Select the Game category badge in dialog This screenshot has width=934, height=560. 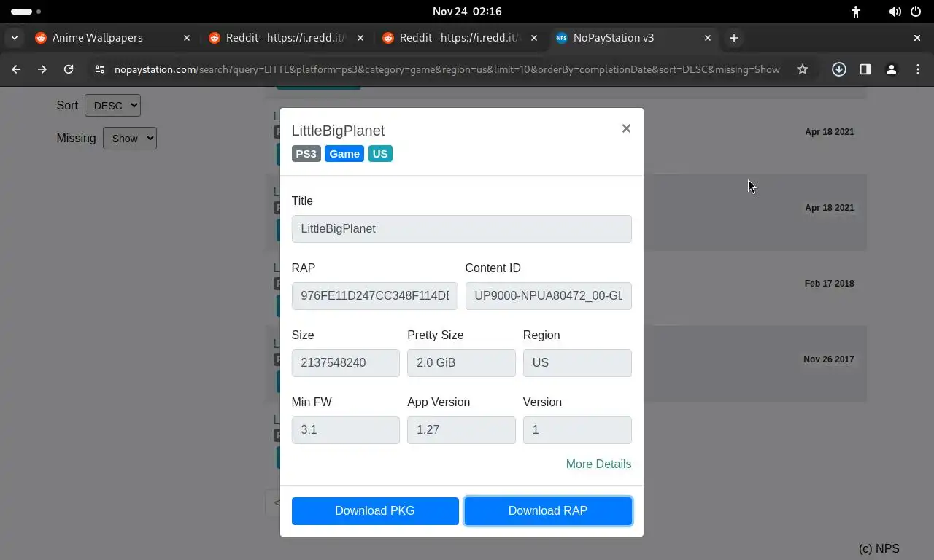[x=344, y=154]
